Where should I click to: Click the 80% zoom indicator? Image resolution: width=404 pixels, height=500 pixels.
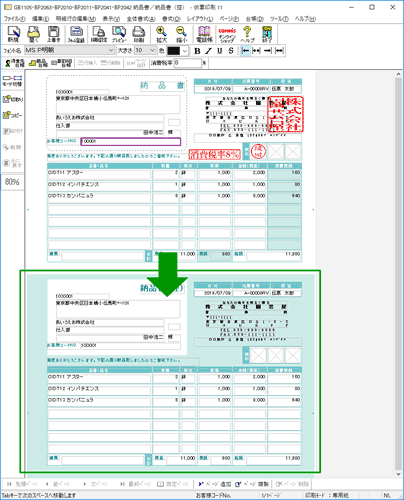[x=12, y=182]
